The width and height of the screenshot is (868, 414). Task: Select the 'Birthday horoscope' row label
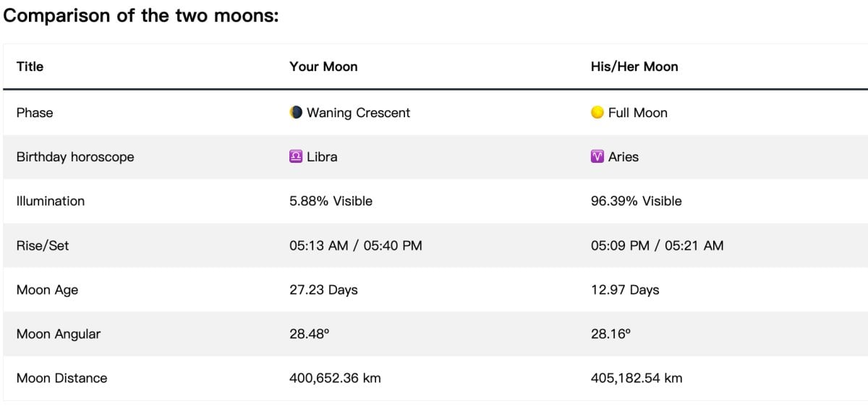(x=75, y=157)
